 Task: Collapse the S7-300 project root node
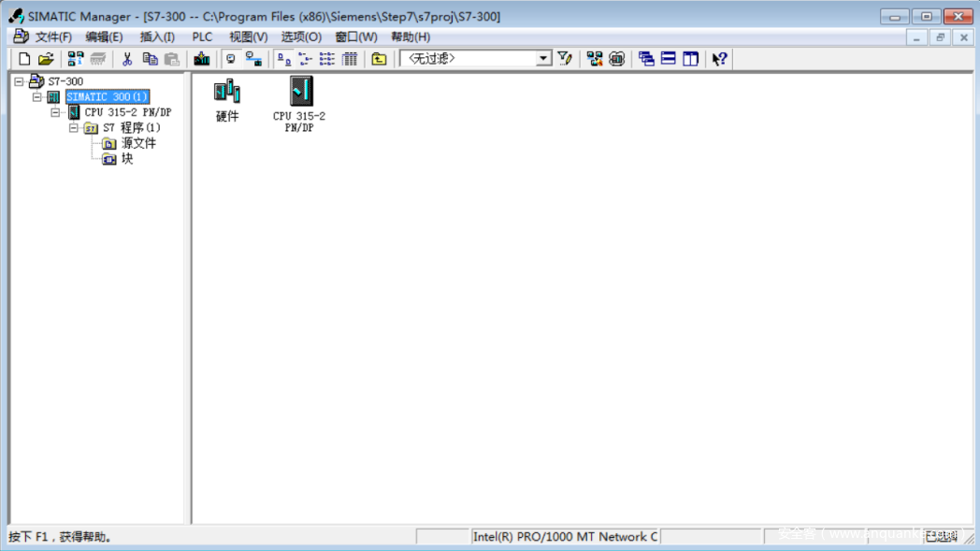tap(19, 82)
